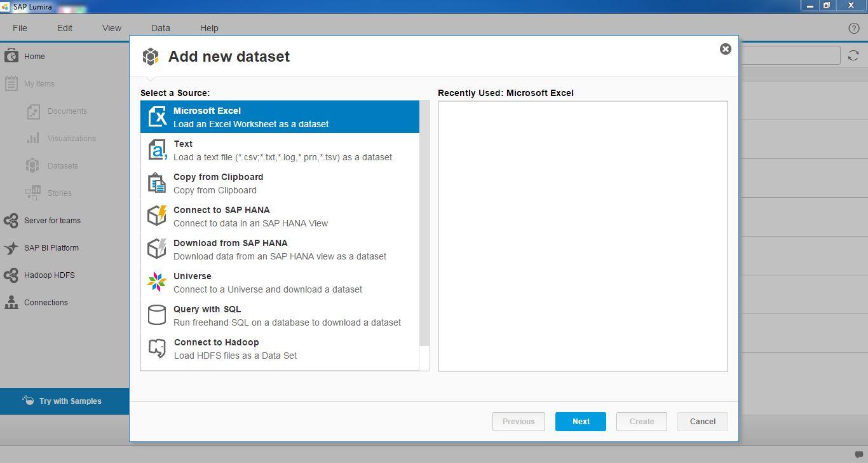Image resolution: width=868 pixels, height=463 pixels.
Task: Click the Microsoft Excel source icon
Action: click(157, 116)
